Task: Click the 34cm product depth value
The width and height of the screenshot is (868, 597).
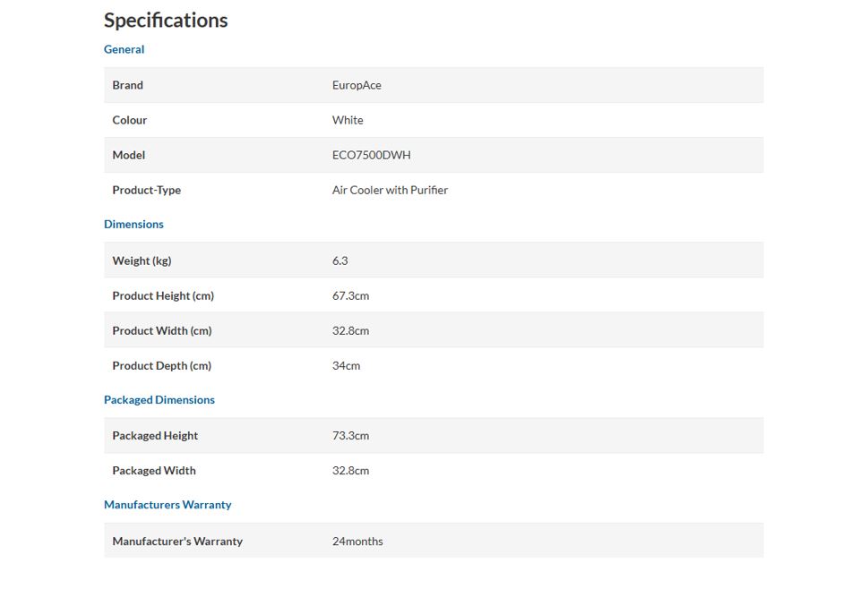Action: pos(346,366)
